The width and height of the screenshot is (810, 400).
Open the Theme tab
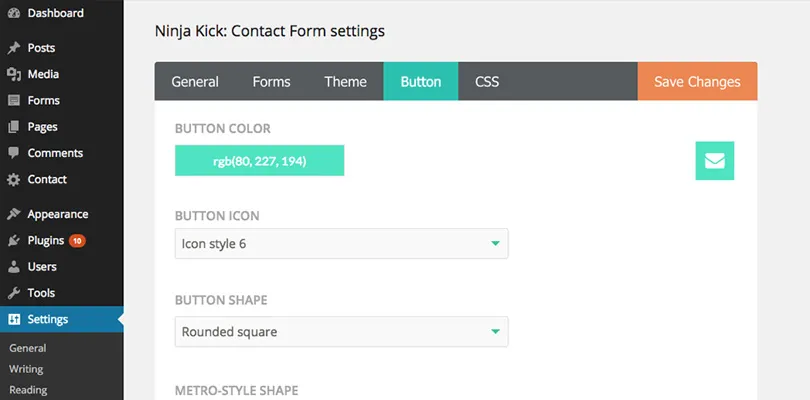(345, 82)
